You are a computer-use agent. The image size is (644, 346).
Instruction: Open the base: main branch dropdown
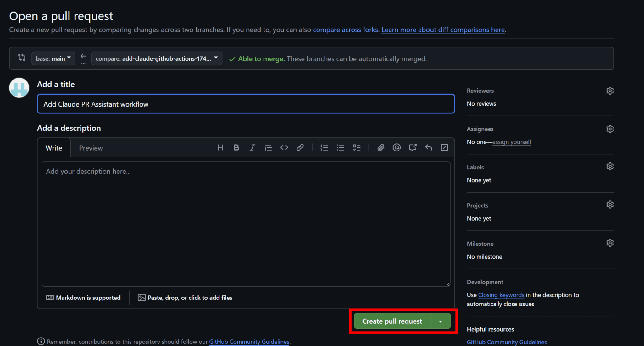(53, 58)
